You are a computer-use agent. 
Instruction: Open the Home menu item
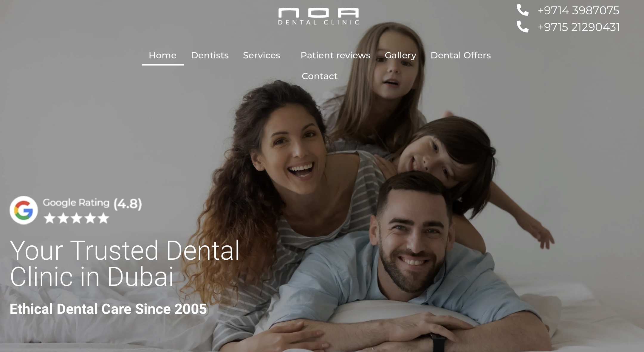click(x=162, y=55)
